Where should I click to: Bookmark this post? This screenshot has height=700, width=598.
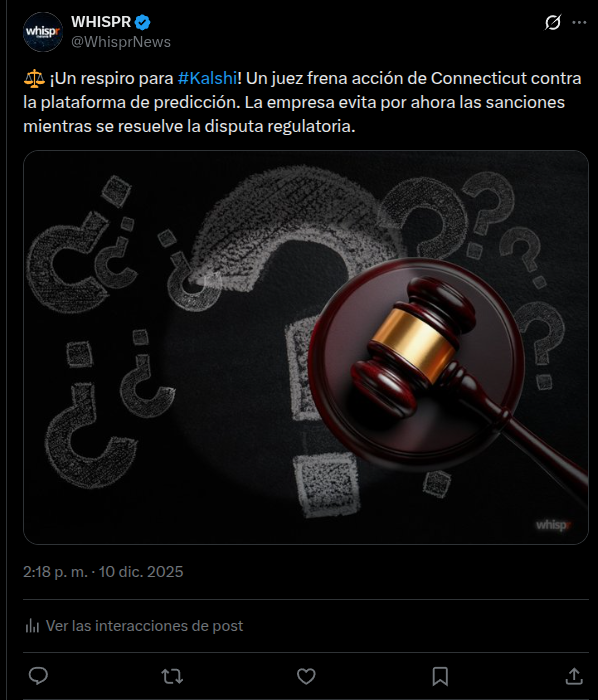pos(440,676)
